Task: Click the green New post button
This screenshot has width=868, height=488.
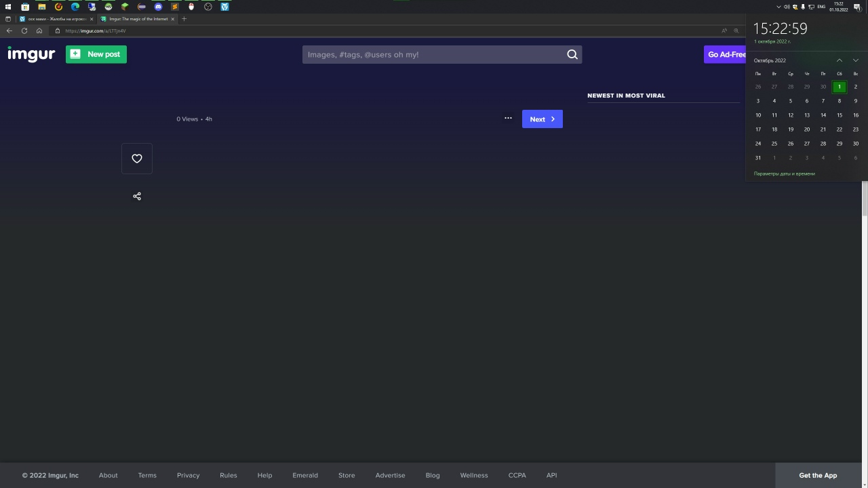Action: point(96,54)
